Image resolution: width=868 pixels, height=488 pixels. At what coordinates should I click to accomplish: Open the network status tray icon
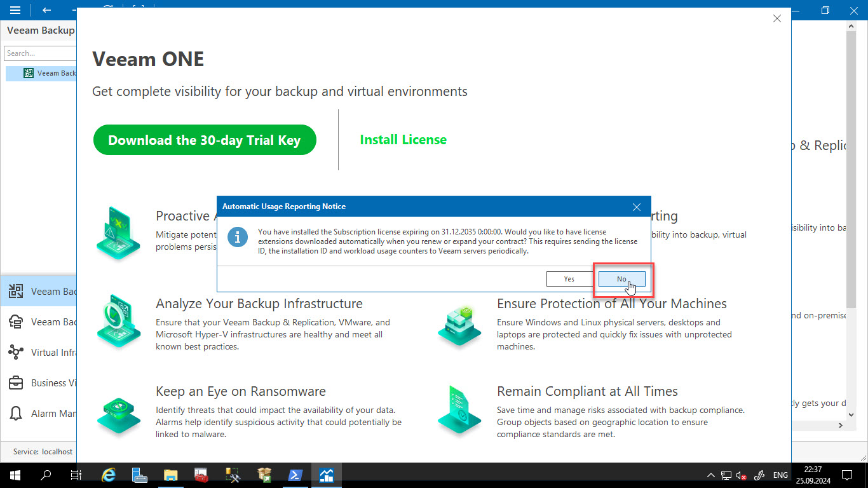pyautogui.click(x=726, y=475)
